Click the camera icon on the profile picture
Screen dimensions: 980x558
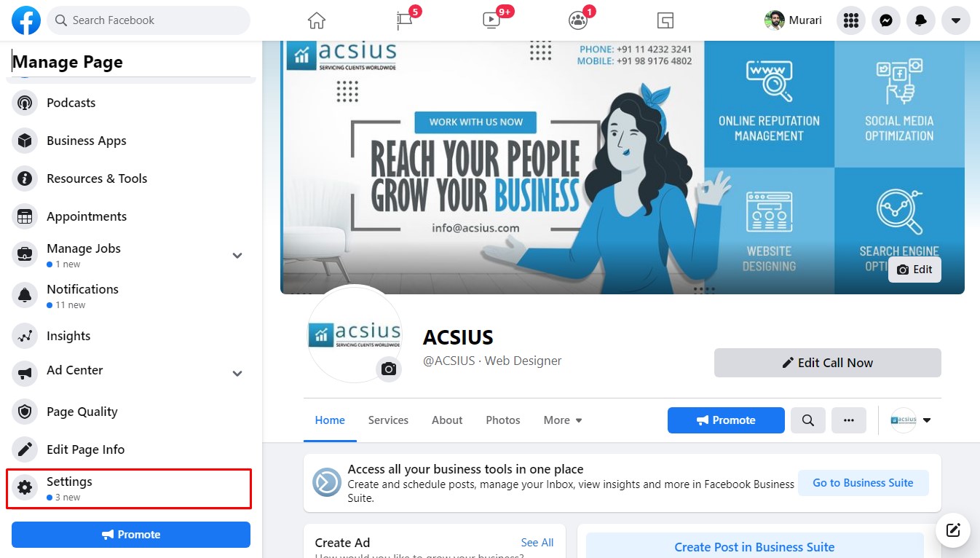pos(389,369)
